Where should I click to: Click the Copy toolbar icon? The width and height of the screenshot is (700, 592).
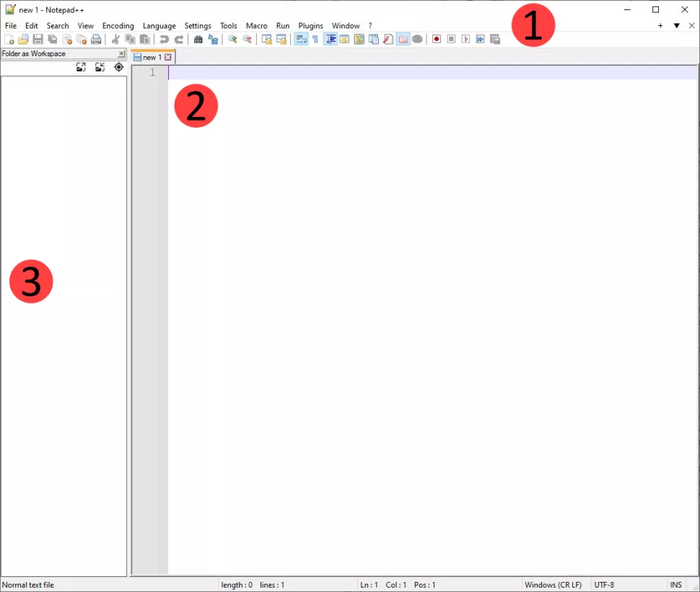click(130, 39)
